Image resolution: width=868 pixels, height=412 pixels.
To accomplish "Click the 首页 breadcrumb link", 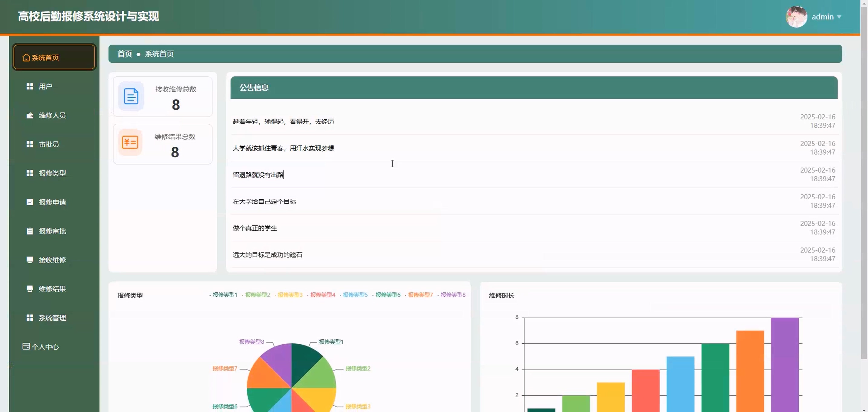I will tap(125, 54).
